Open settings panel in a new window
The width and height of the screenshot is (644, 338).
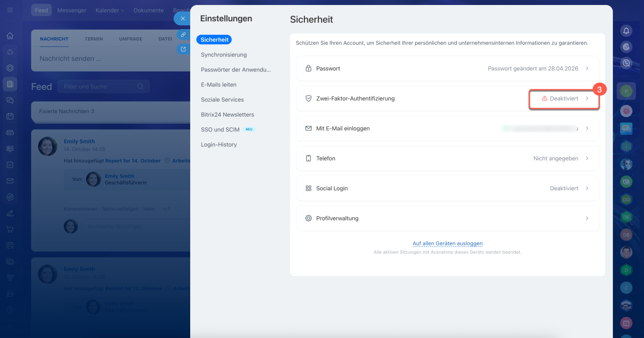[x=183, y=49]
